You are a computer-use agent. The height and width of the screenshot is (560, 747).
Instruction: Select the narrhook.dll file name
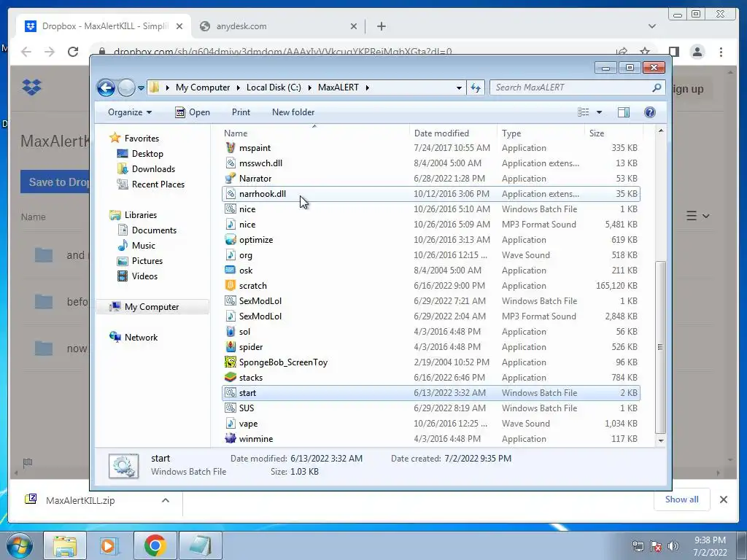click(263, 194)
